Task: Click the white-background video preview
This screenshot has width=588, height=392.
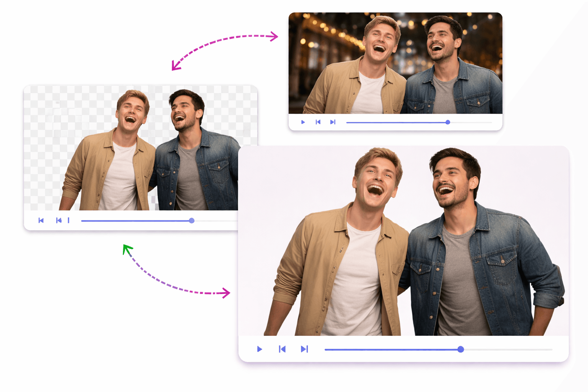Action: [403, 241]
